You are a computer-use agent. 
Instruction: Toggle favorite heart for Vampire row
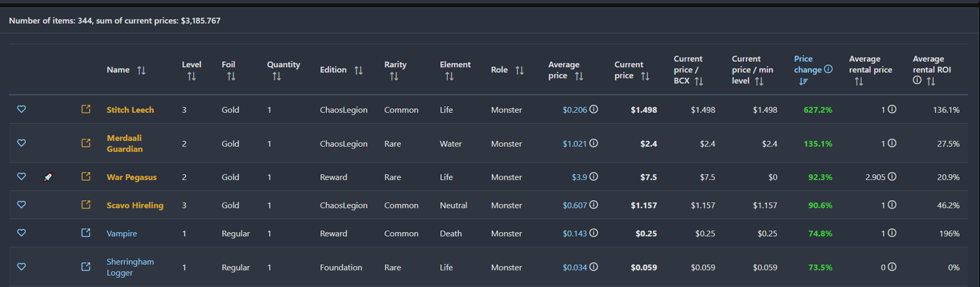point(21,233)
